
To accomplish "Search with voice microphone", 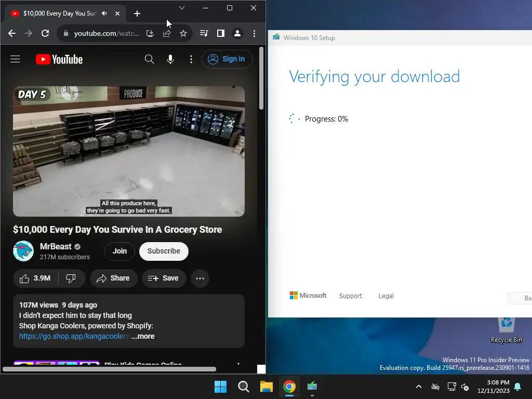I will tap(170, 59).
